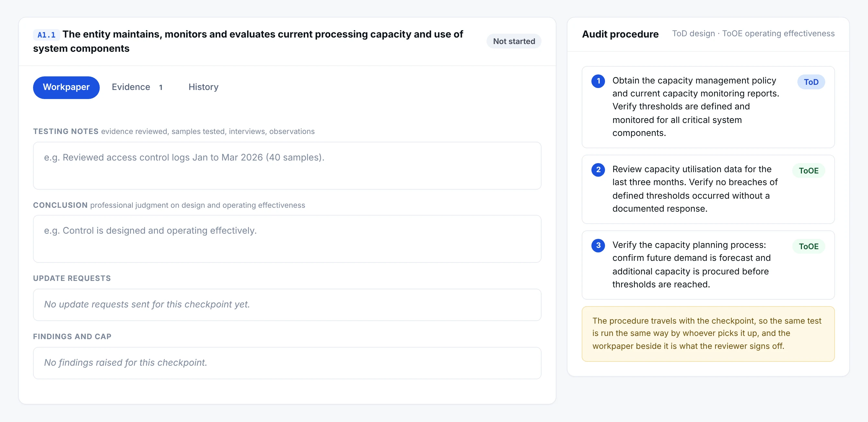This screenshot has width=868, height=422.
Task: Click the A1.1 checkpoint code tag
Action: point(46,35)
